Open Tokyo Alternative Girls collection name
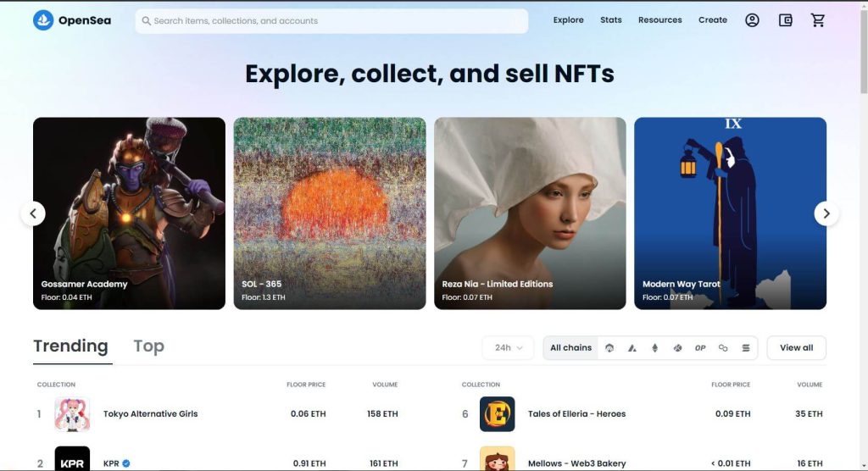 click(x=151, y=414)
